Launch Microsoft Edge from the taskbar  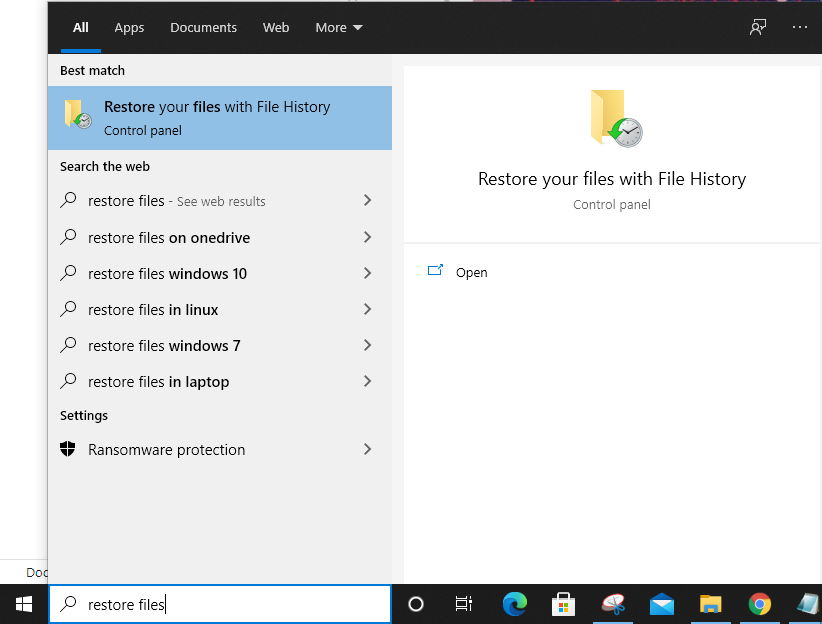[514, 604]
